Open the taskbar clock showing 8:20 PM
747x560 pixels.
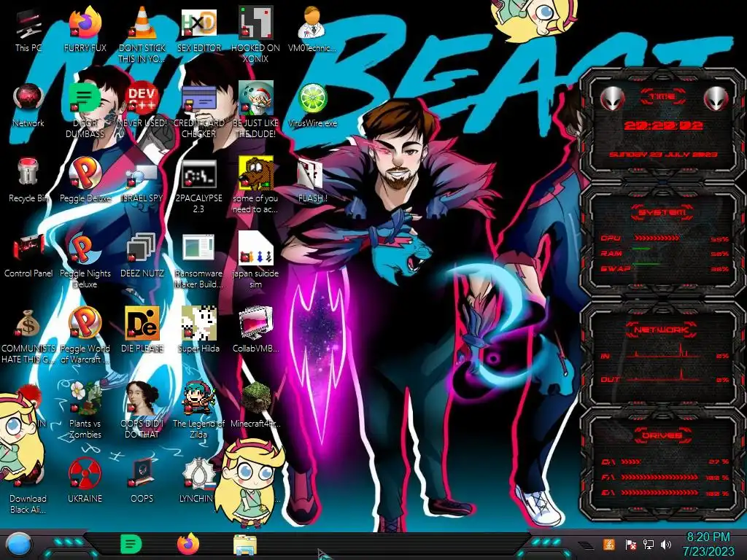(x=708, y=545)
